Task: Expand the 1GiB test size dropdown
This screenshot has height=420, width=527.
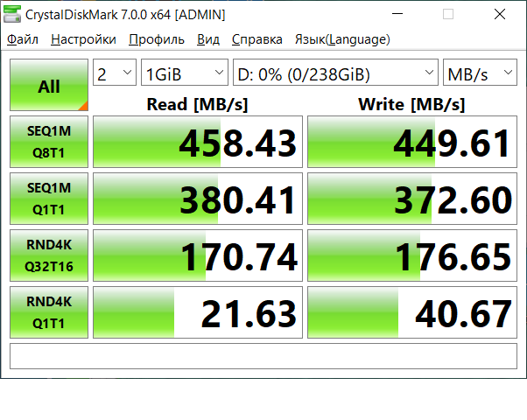Action: [x=184, y=74]
